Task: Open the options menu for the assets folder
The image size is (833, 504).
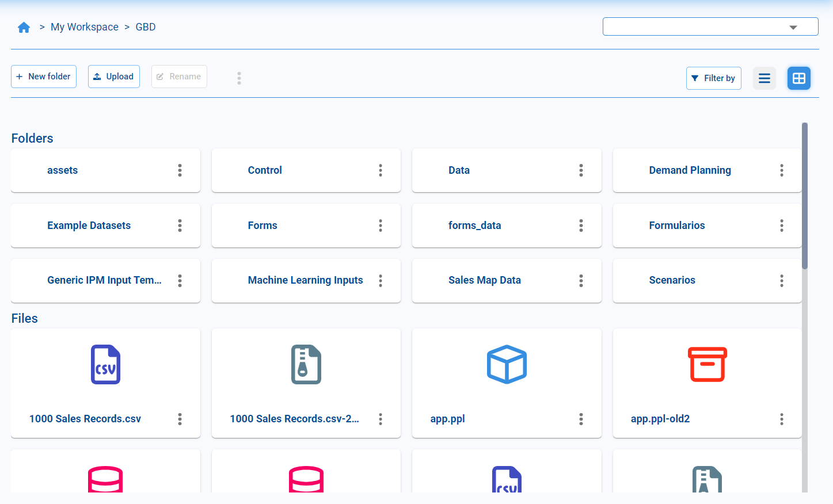Action: coord(180,170)
